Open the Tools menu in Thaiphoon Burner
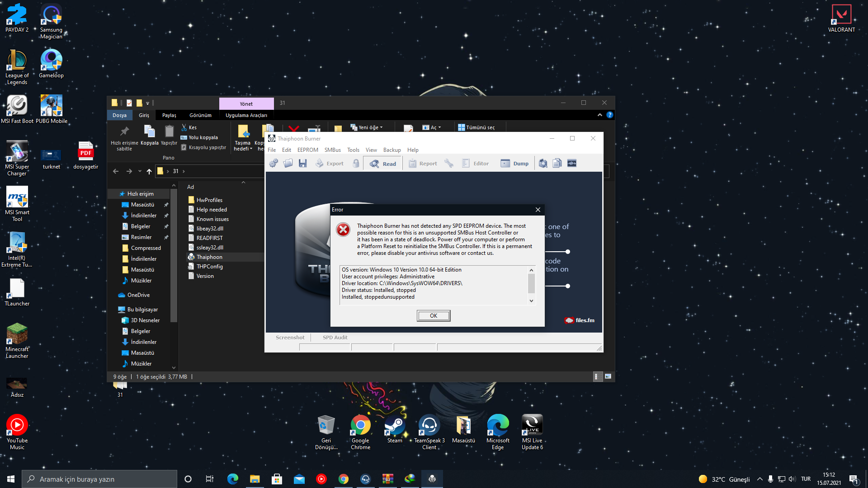Screen dimensions: 868x488 (353, 150)
